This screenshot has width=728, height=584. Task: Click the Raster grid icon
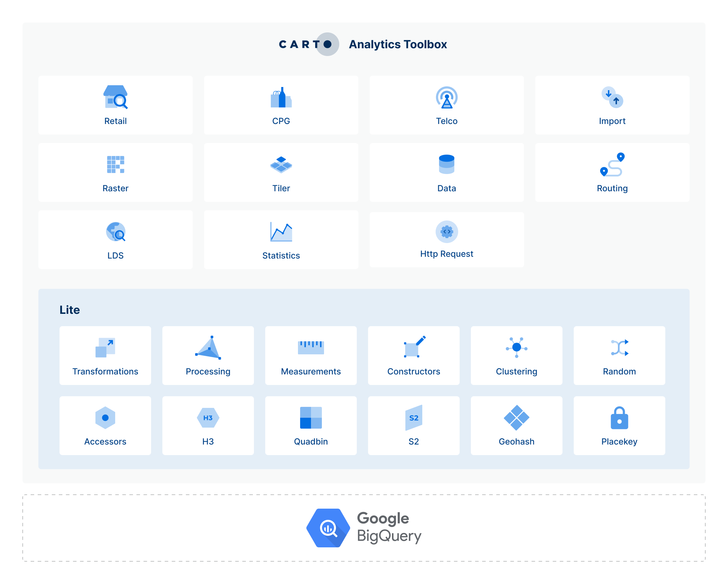point(116,164)
